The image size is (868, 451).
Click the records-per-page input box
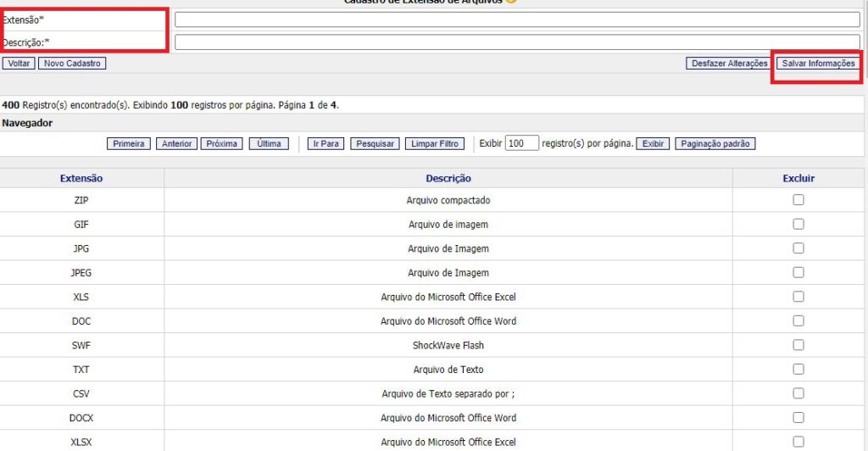pyautogui.click(x=521, y=144)
